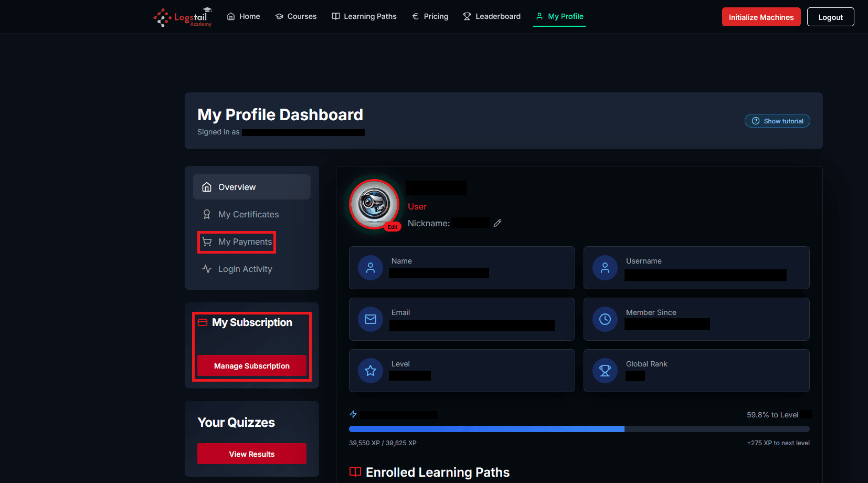View the Leaderboard page
The image size is (868, 483).
pos(492,16)
